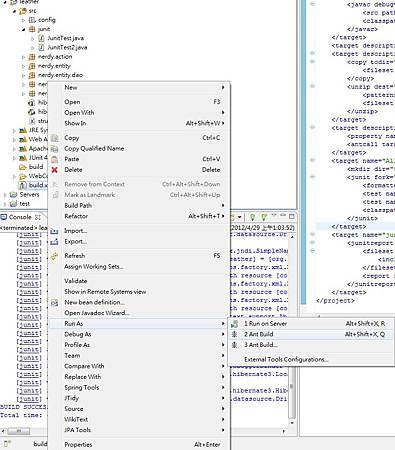Click the junit package icon
The width and height of the screenshot is (395, 450).
(32, 29)
